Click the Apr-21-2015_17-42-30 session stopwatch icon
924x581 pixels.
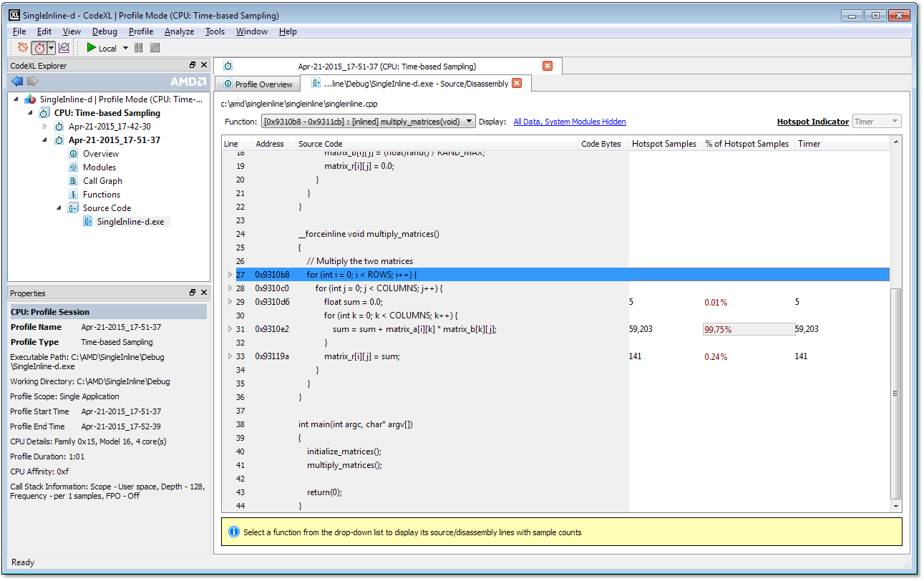[59, 127]
